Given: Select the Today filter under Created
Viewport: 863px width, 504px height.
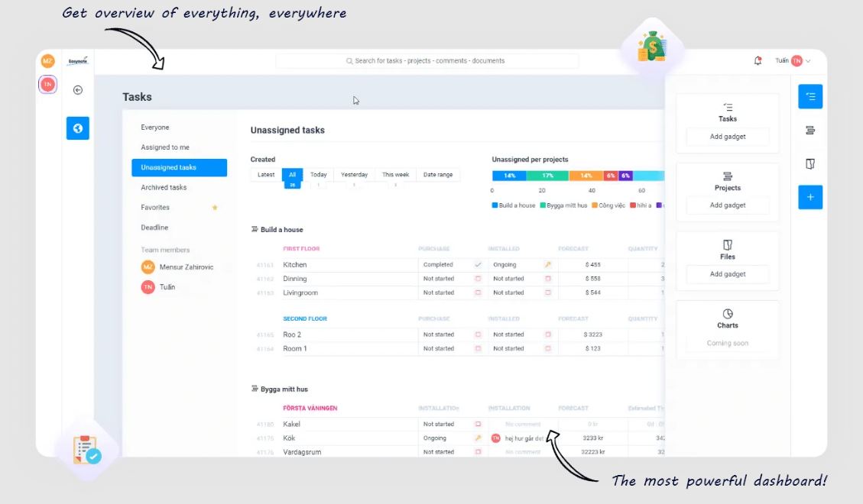Looking at the screenshot, I should click(318, 174).
